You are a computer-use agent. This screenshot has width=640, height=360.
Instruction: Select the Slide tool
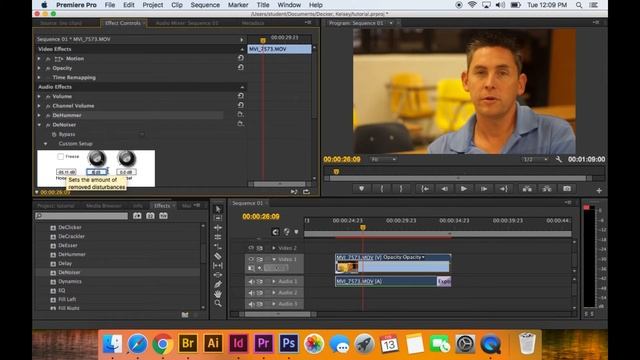[x=218, y=275]
